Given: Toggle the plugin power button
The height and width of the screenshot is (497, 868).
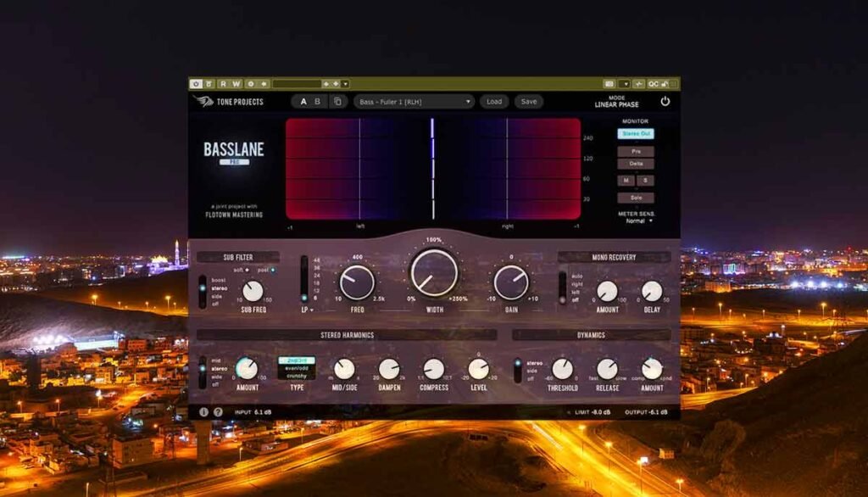Looking at the screenshot, I should [665, 102].
